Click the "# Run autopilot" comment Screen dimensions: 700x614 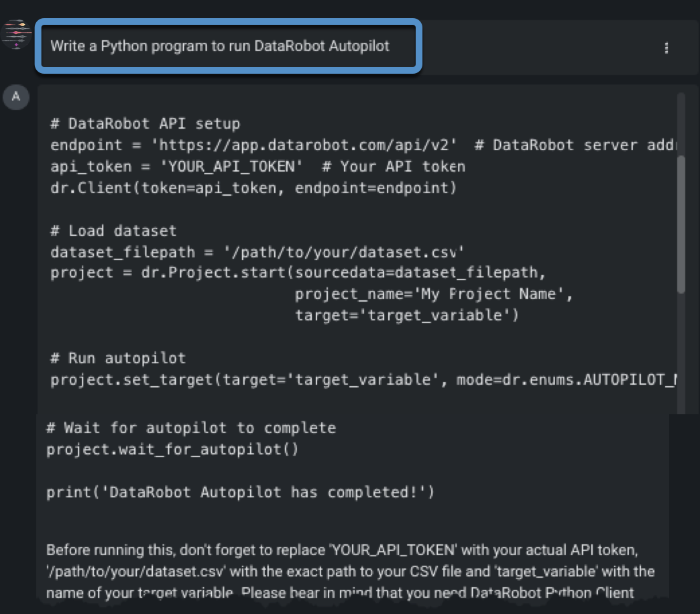click(118, 358)
